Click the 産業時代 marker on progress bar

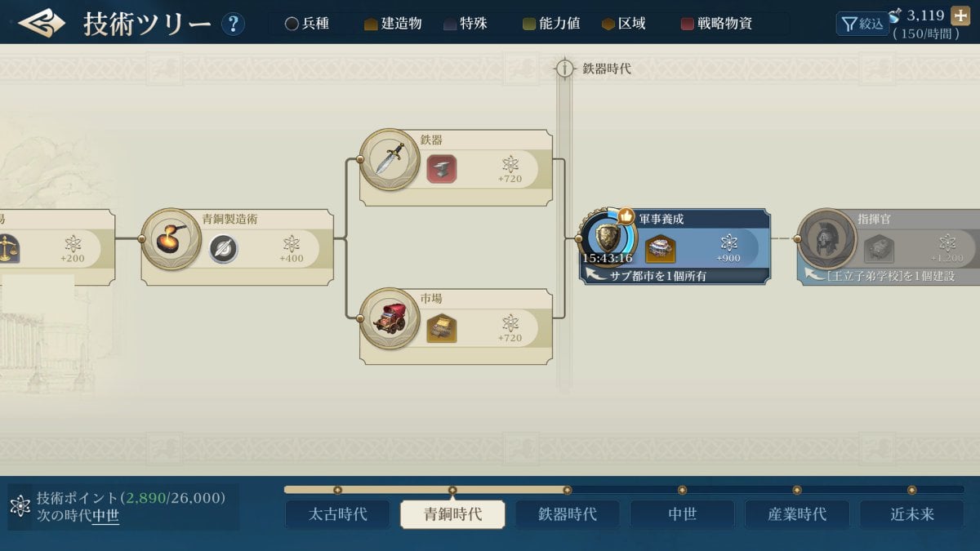tap(797, 490)
